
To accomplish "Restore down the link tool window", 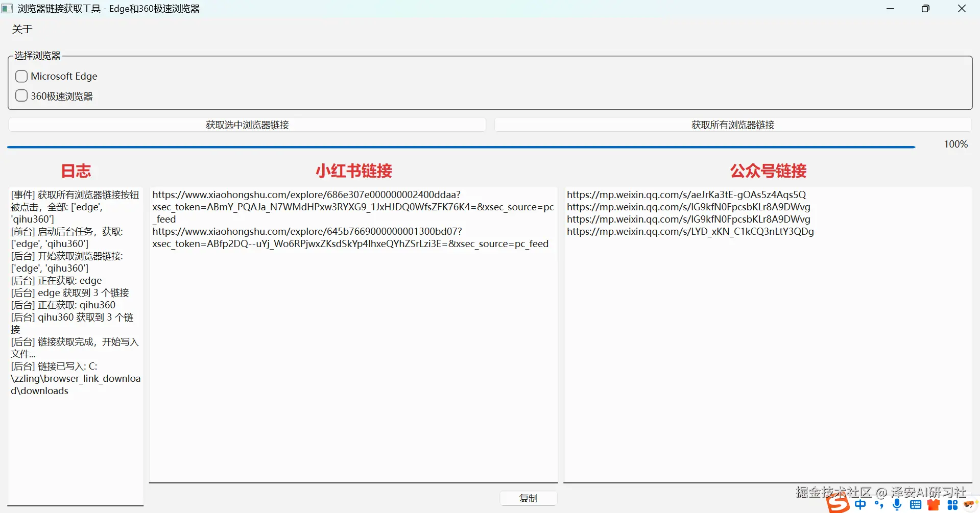I will (x=925, y=9).
